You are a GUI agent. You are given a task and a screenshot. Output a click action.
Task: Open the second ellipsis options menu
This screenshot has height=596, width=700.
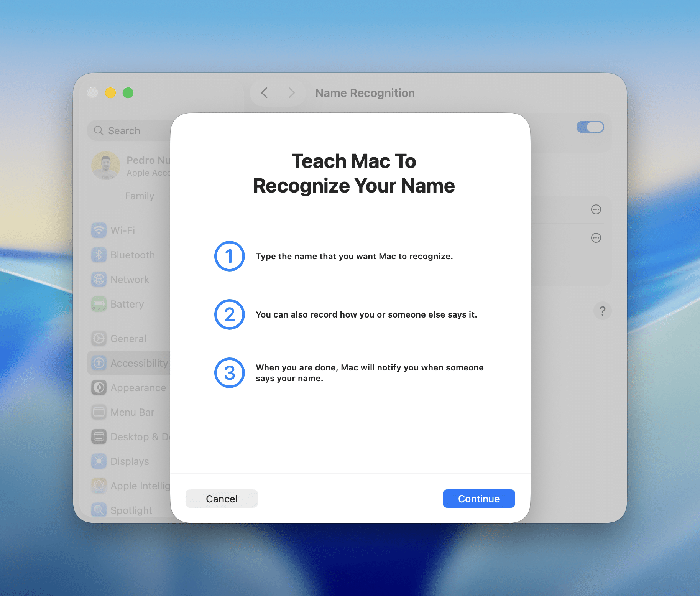click(x=596, y=238)
